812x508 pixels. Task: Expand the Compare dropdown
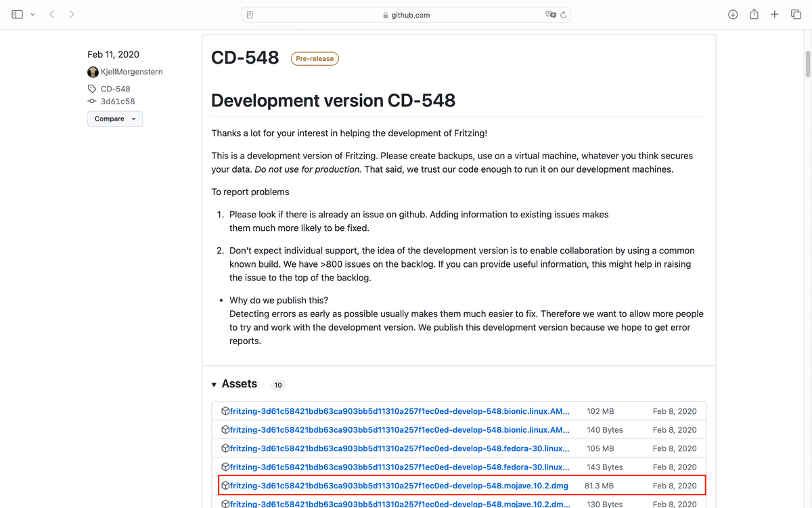pos(115,119)
